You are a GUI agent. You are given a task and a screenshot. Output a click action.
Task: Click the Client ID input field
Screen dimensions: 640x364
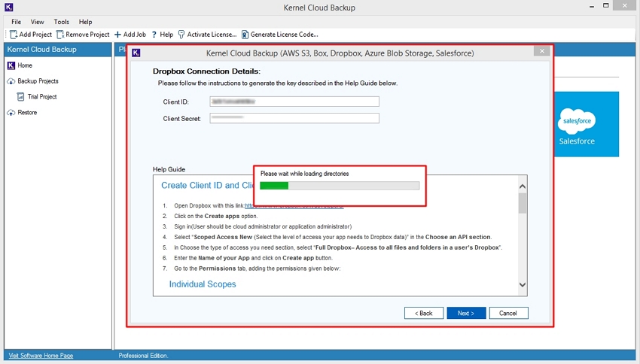tap(294, 102)
